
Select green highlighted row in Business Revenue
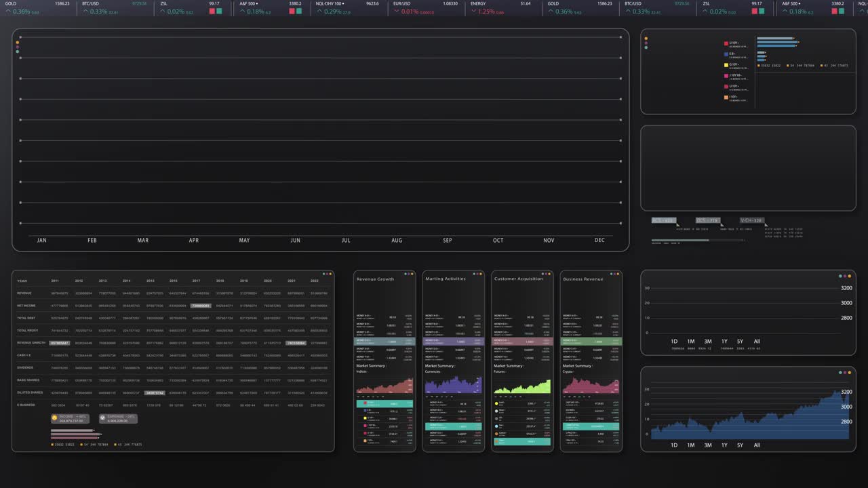pos(591,342)
